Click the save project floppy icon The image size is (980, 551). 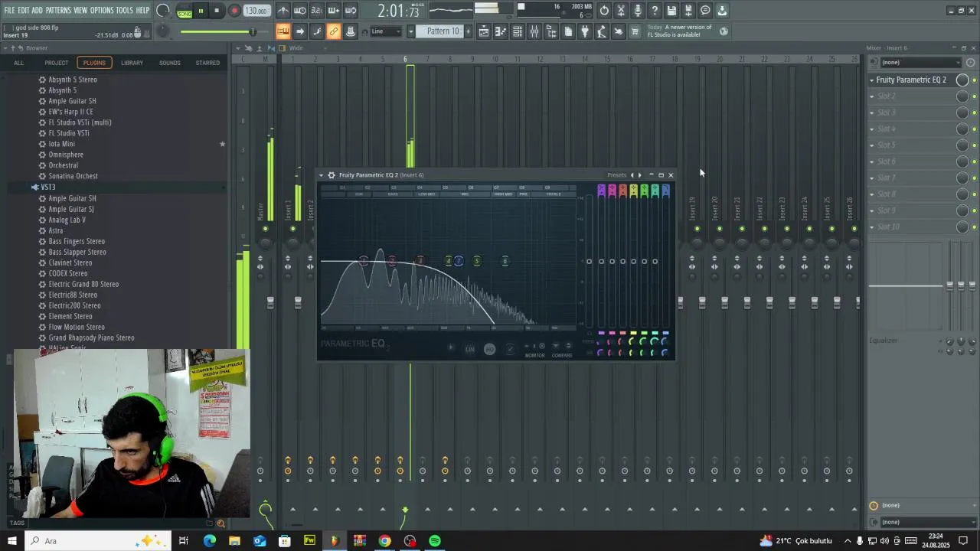(671, 11)
